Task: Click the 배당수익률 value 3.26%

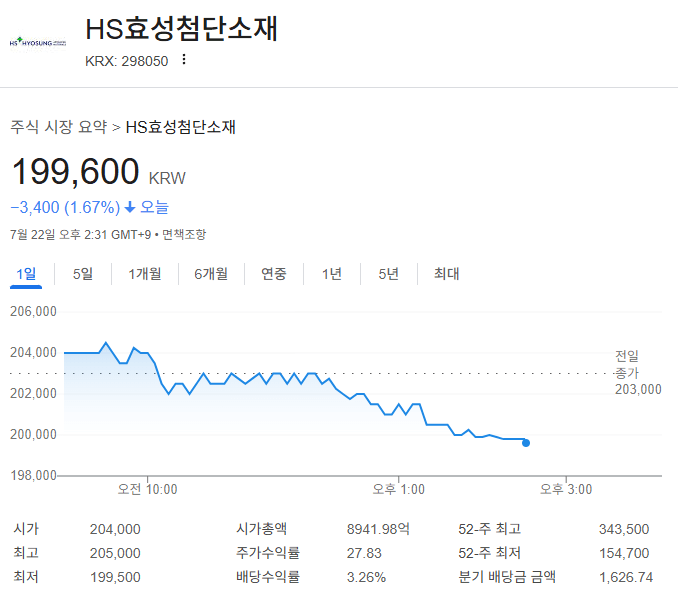Action: tap(366, 577)
